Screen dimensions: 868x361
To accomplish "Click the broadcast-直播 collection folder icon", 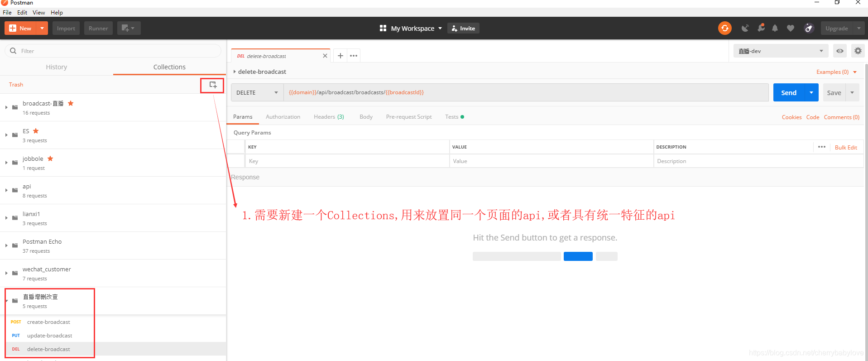I will tap(15, 107).
